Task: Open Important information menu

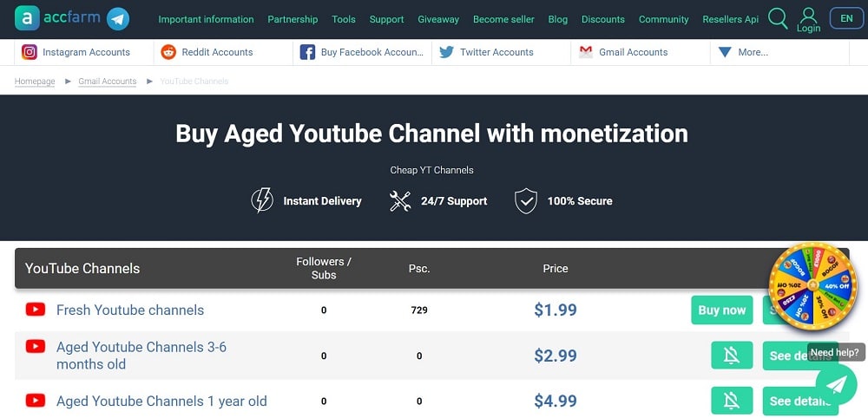Action: point(206,19)
